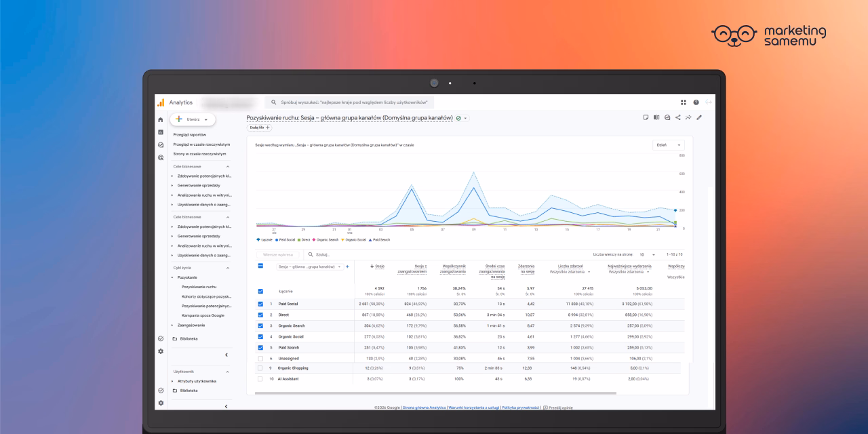Uncheck the Łącznie row checkbox
868x434 pixels.
point(260,291)
